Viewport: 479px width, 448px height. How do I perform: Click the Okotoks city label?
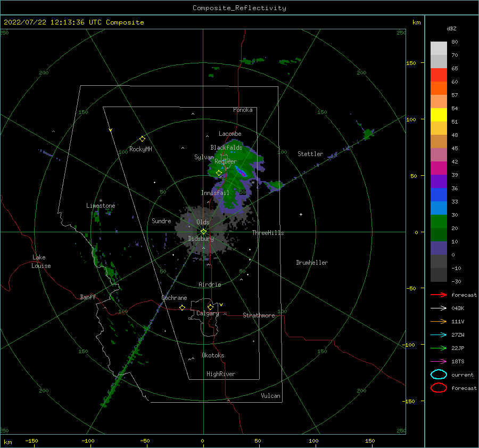pyautogui.click(x=213, y=355)
